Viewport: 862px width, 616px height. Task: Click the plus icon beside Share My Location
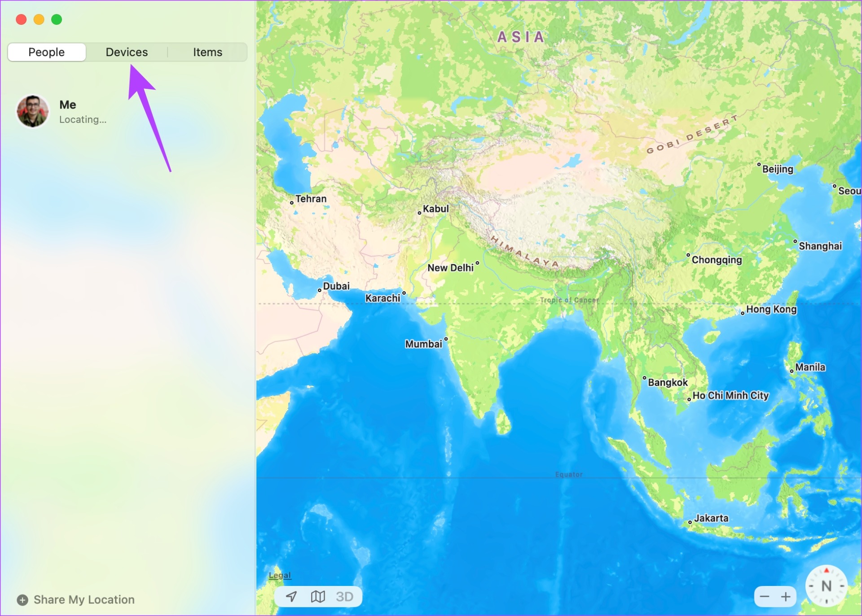pyautogui.click(x=22, y=600)
